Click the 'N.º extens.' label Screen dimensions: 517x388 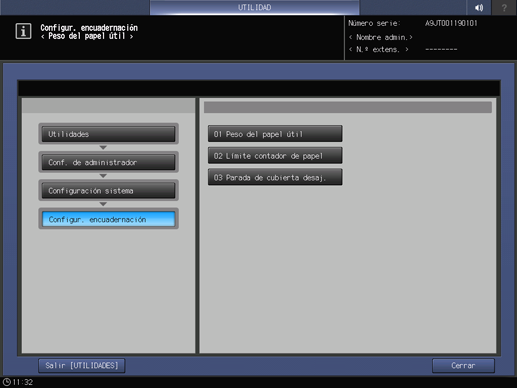click(x=379, y=49)
